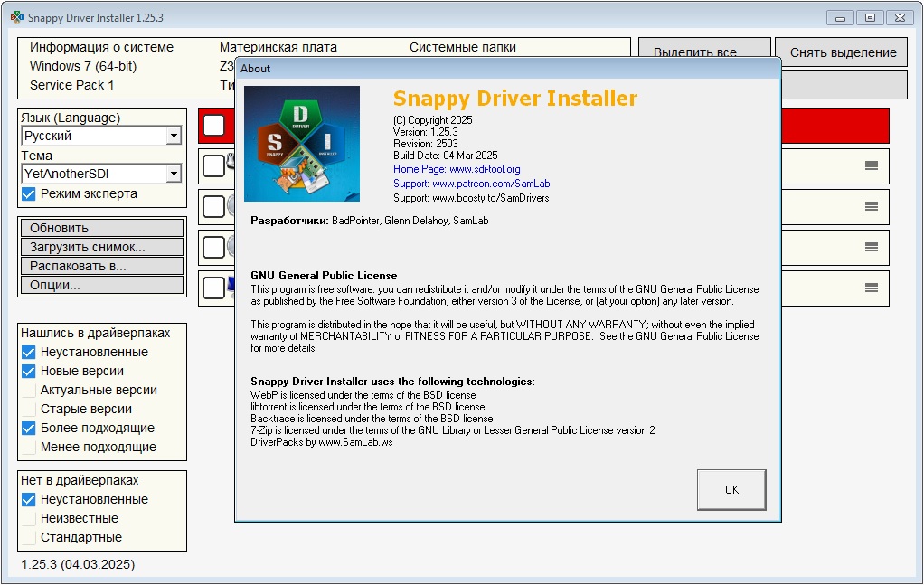This screenshot has width=924, height=585.
Task: Enable Стандартные checkbox
Action: [28, 537]
